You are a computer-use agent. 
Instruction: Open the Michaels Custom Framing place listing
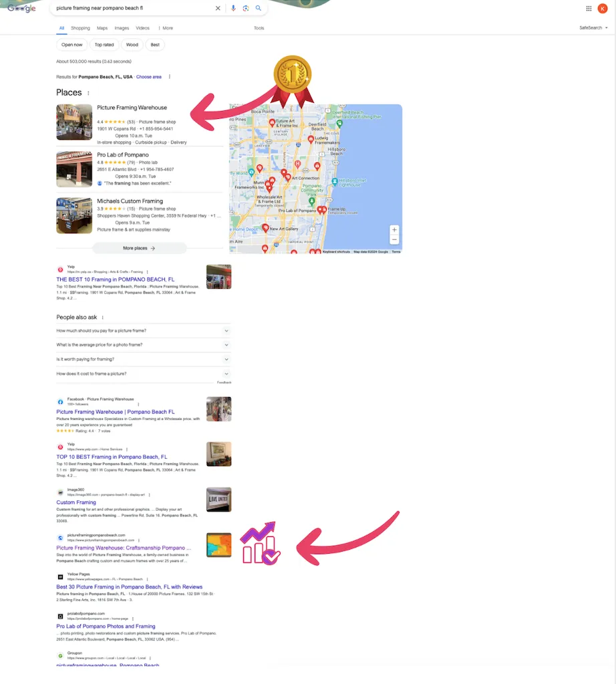130,201
